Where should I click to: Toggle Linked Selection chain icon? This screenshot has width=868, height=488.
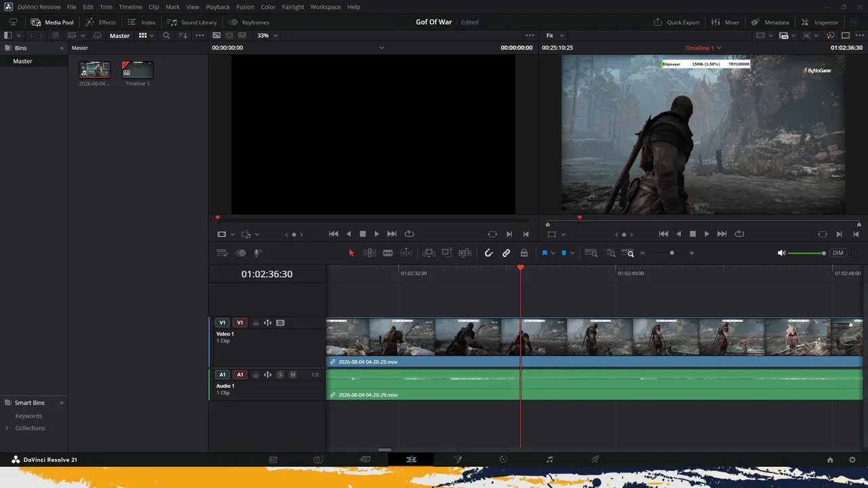(x=506, y=253)
